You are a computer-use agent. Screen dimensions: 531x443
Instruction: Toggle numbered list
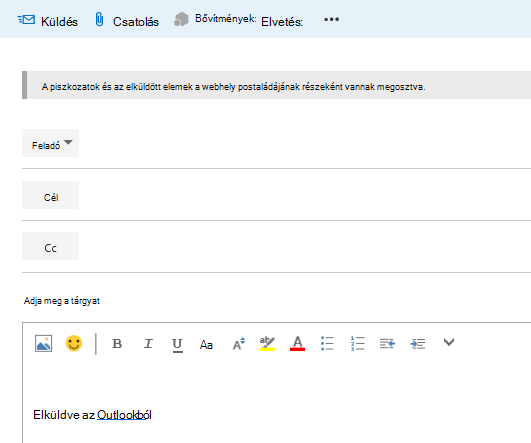coord(358,343)
